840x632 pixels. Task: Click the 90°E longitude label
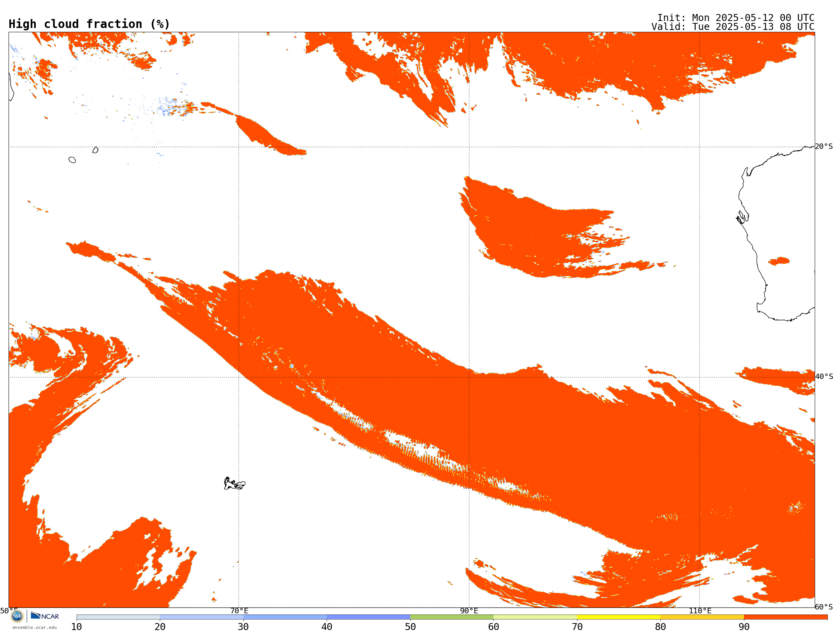[x=469, y=611]
